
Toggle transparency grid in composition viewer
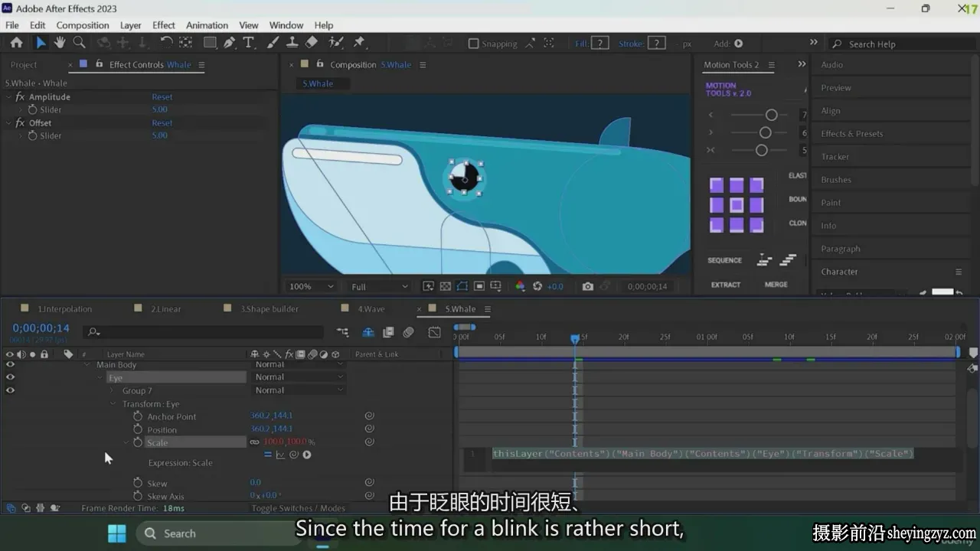click(445, 286)
